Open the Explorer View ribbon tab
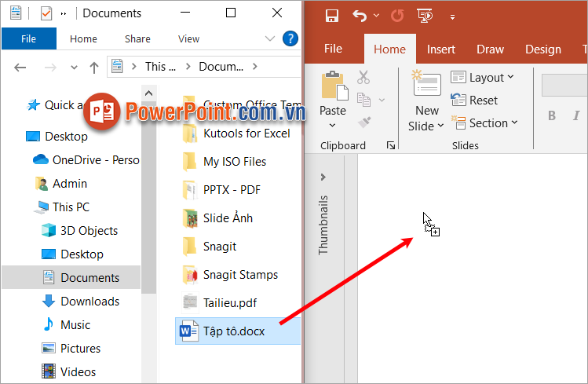 [188, 39]
